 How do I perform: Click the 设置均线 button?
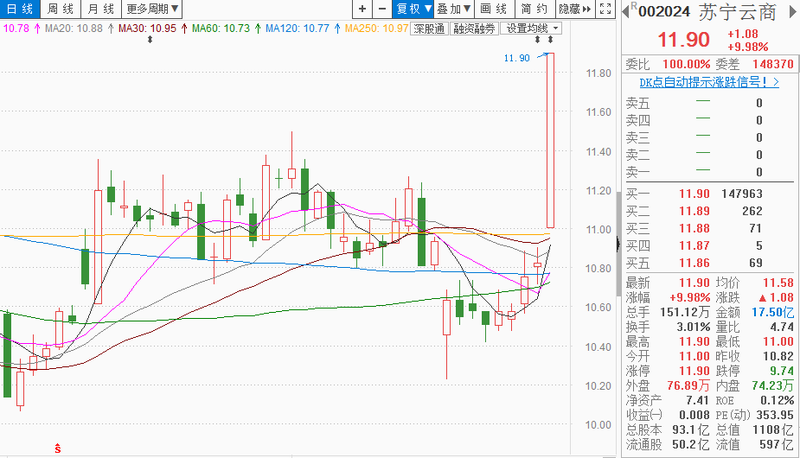[531, 28]
